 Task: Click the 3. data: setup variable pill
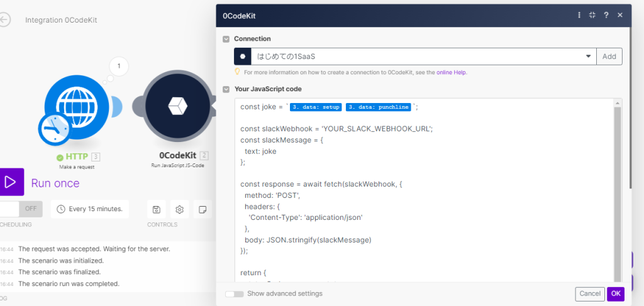point(316,107)
